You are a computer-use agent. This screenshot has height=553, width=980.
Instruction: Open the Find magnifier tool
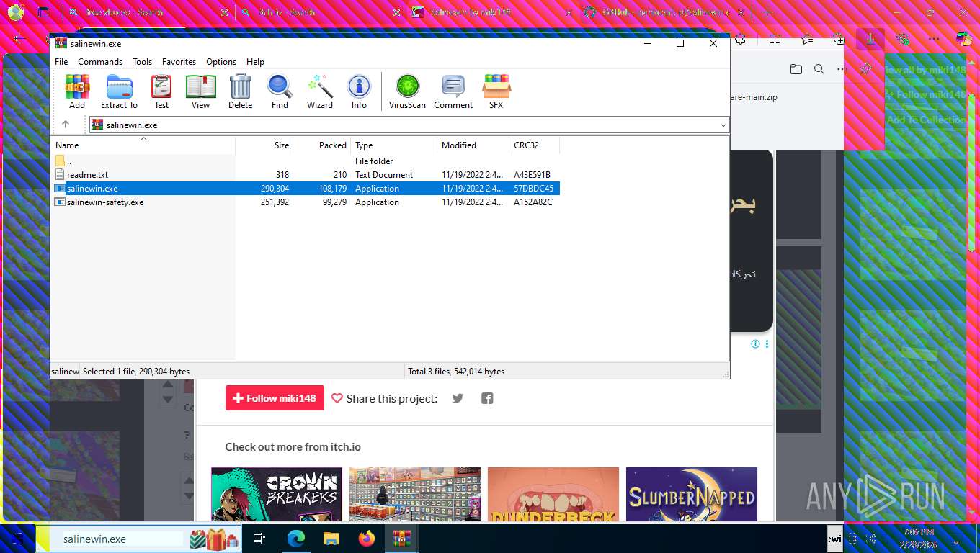pyautogui.click(x=280, y=91)
